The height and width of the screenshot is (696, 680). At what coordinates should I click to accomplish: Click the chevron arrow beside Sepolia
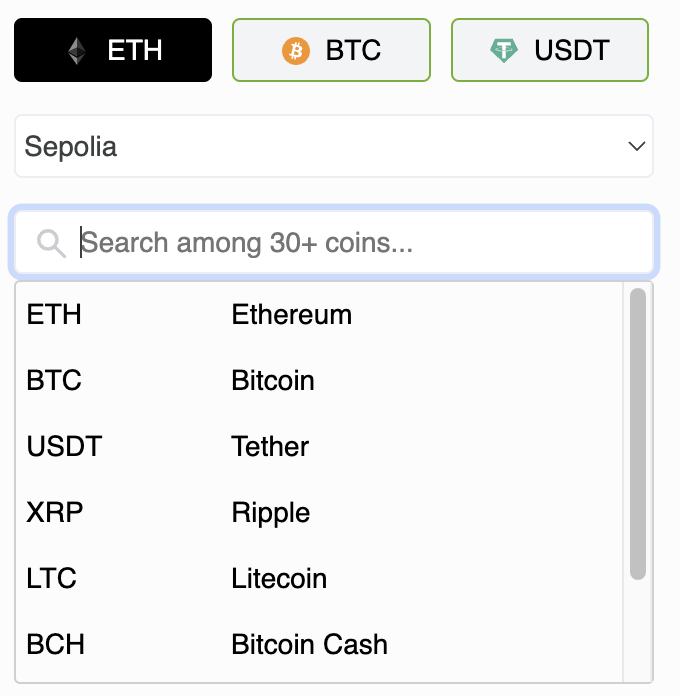(637, 146)
